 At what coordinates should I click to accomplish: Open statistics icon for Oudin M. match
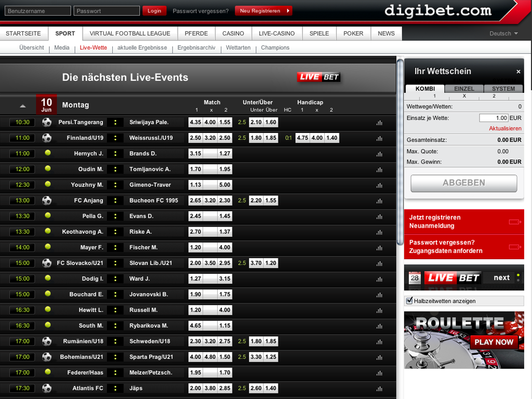tap(379, 170)
